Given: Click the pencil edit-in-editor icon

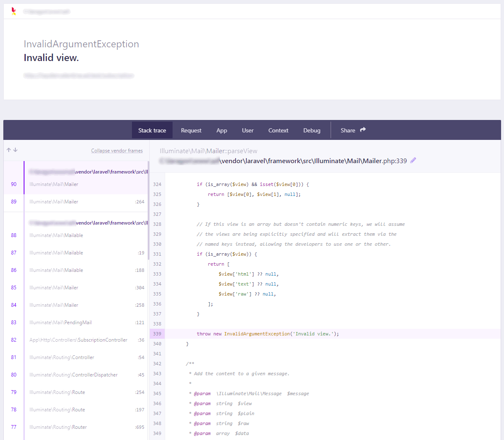Looking at the screenshot, I should click(x=413, y=161).
